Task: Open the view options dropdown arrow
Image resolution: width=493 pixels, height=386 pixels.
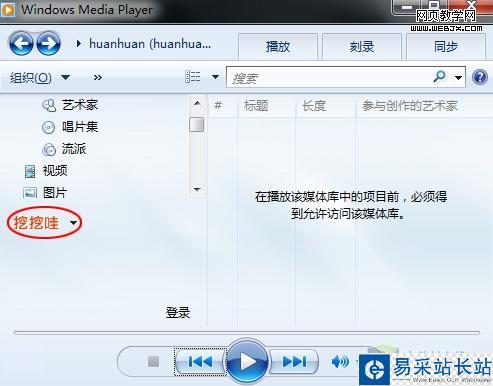Action: [215, 77]
